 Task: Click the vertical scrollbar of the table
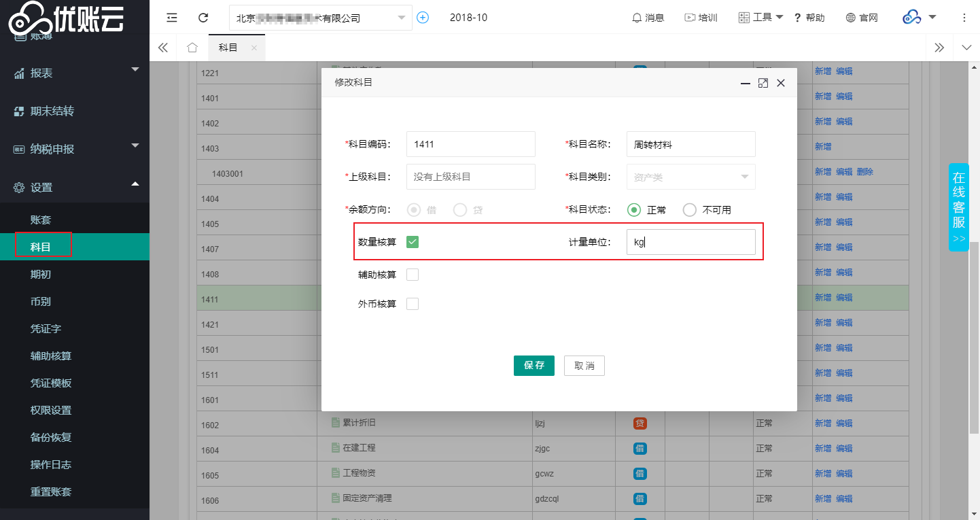974,337
